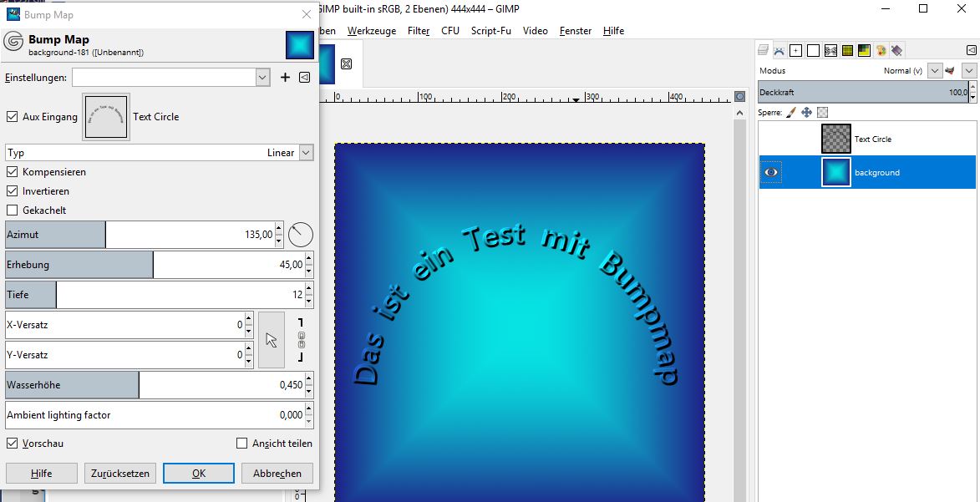Open the blank white square dock tab
980x502 pixels.
click(813, 51)
